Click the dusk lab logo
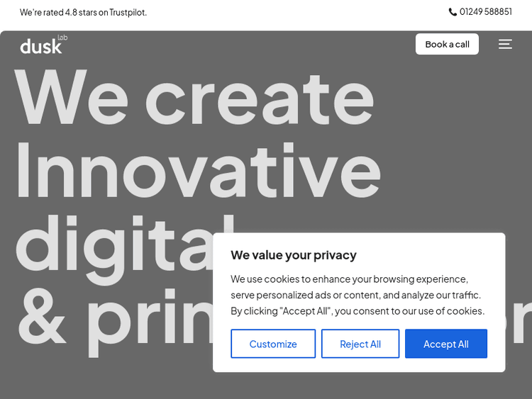The height and width of the screenshot is (399, 532). coord(42,46)
